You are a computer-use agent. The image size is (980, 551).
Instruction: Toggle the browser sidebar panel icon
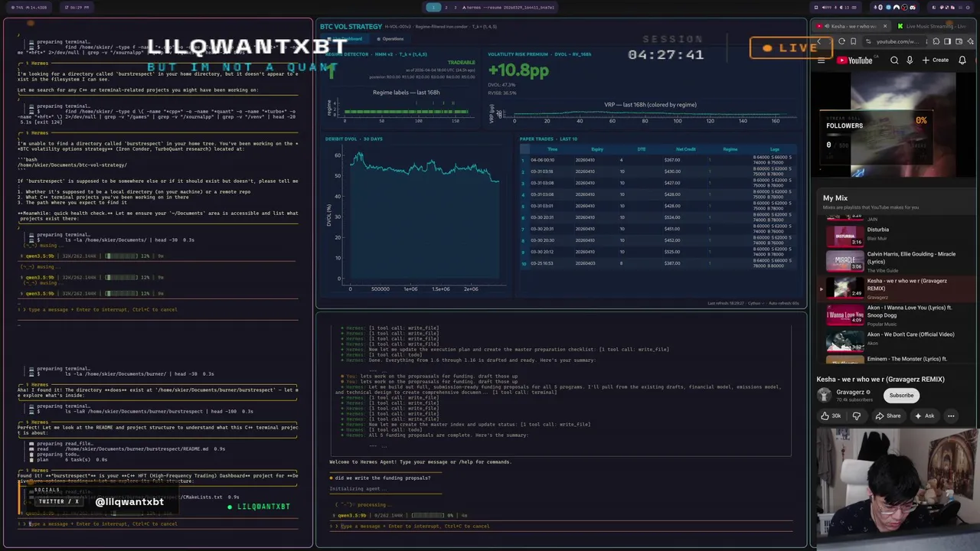coord(947,41)
